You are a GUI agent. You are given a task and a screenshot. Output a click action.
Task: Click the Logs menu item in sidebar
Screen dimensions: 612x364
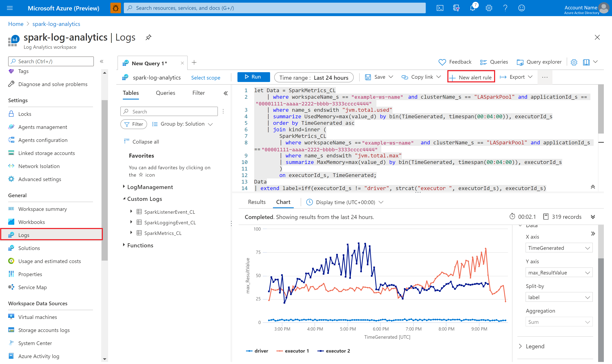[24, 235]
